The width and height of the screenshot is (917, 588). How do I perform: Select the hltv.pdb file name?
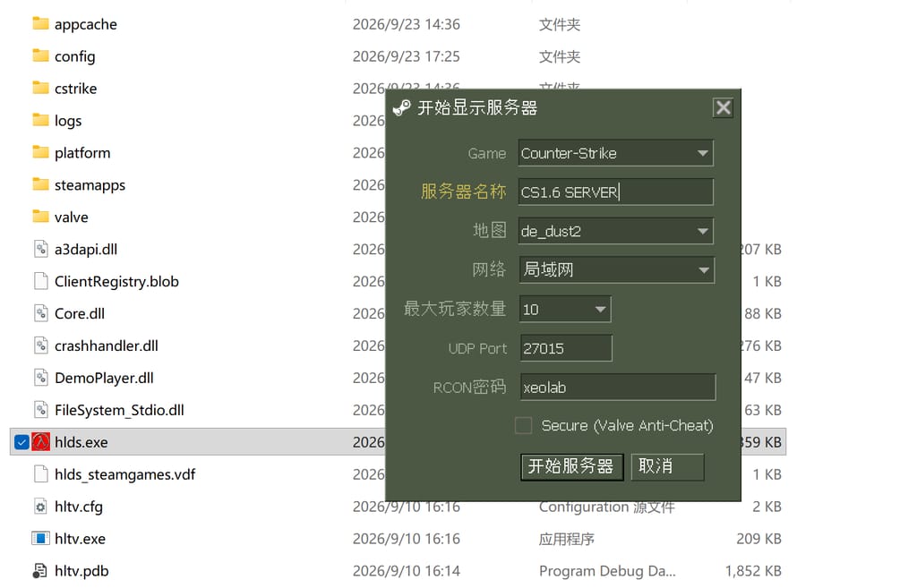click(x=81, y=571)
